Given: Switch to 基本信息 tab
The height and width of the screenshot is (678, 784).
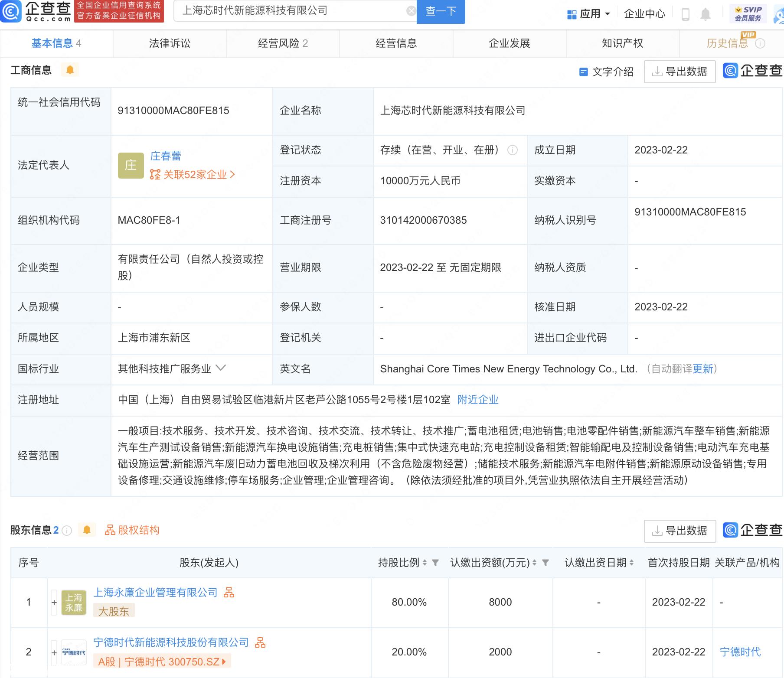Looking at the screenshot, I should (56, 43).
